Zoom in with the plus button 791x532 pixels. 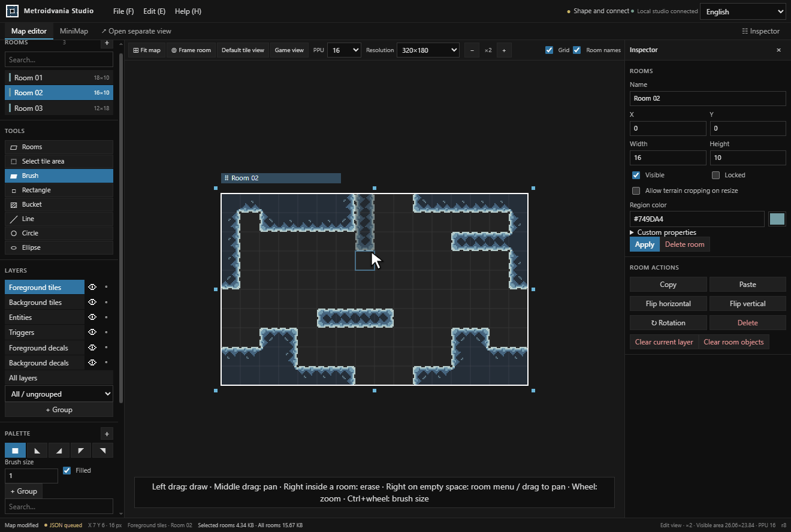[x=504, y=50]
